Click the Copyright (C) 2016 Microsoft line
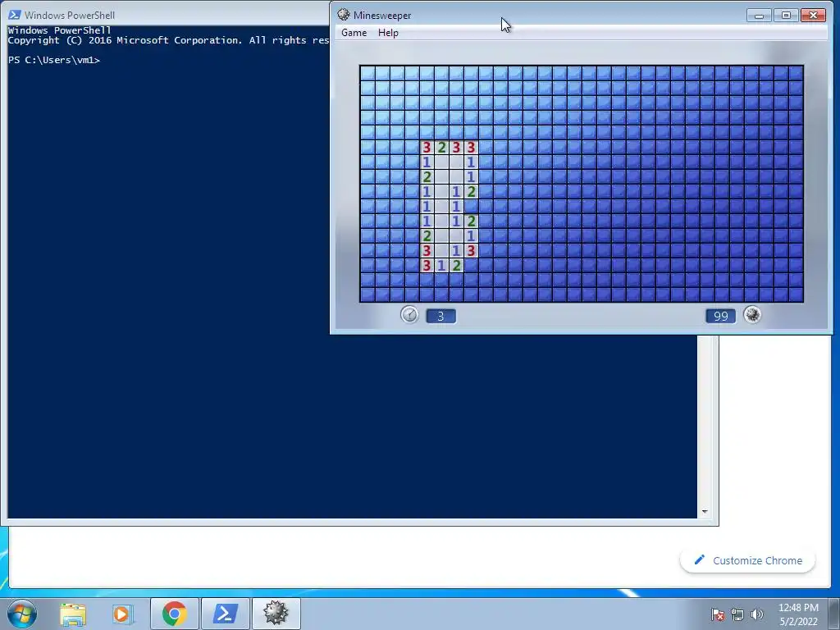 coord(168,40)
